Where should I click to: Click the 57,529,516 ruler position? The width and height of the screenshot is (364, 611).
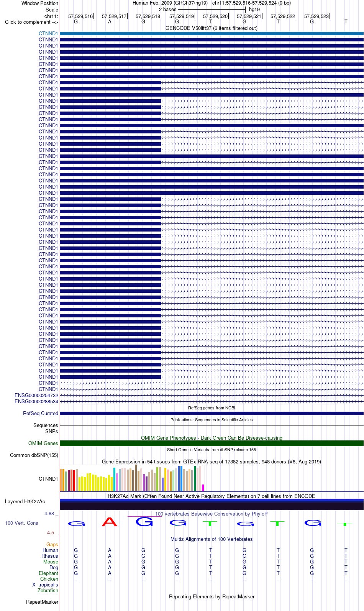pos(80,16)
